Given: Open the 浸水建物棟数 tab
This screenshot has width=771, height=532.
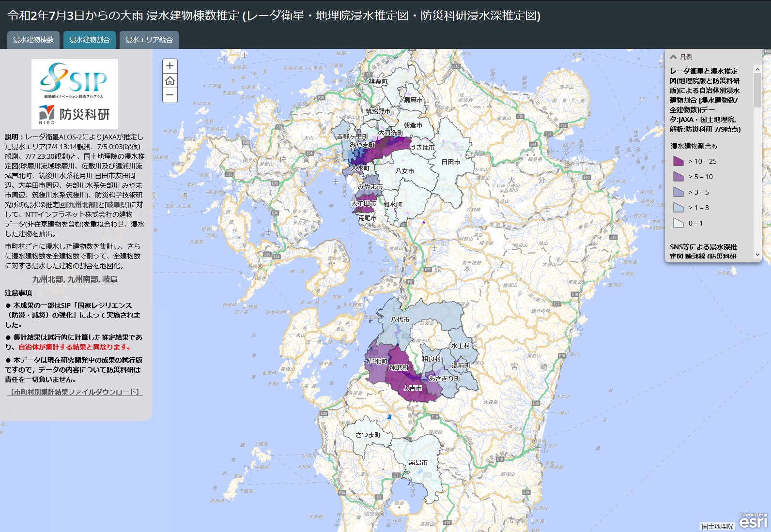Looking at the screenshot, I should [33, 40].
